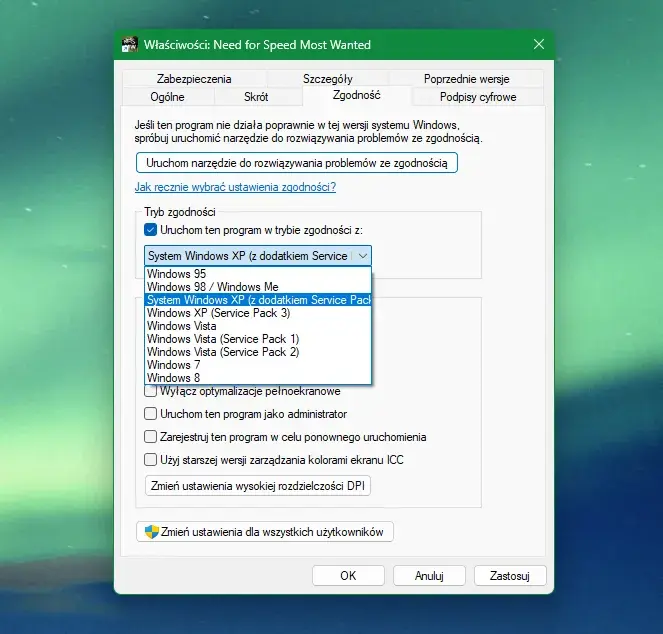
Task: Open the Skrót tab
Action: point(256,97)
